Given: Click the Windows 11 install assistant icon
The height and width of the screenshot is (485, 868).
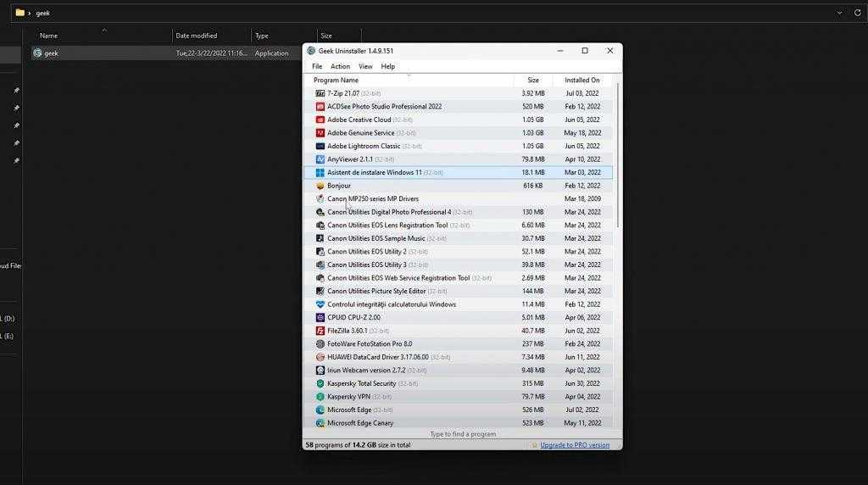Looking at the screenshot, I should [x=320, y=173].
